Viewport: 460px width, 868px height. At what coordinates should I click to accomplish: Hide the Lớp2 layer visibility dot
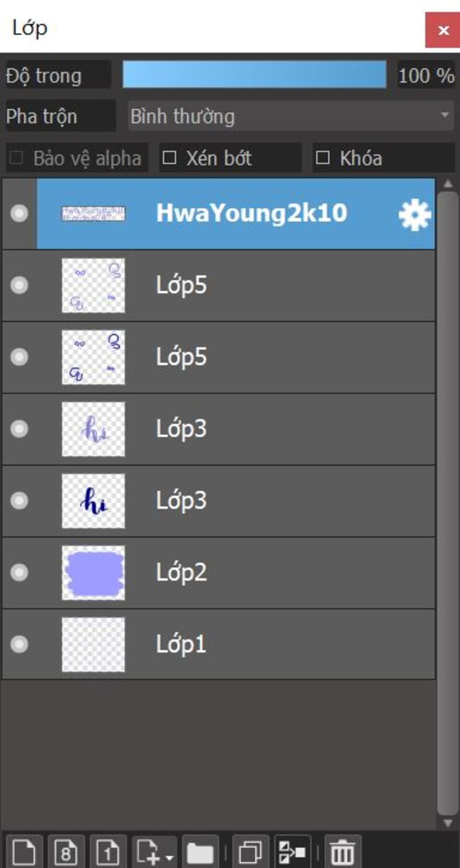coord(19,573)
